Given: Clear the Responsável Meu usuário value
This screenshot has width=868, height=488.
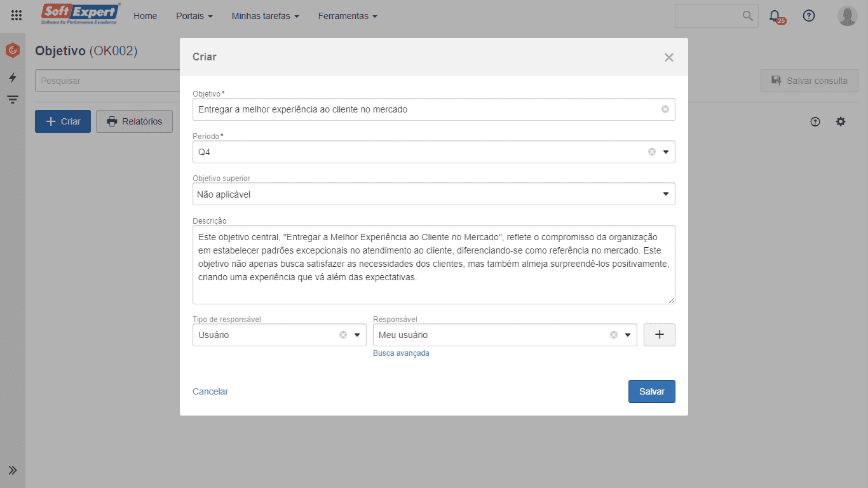Looking at the screenshot, I should (x=614, y=335).
